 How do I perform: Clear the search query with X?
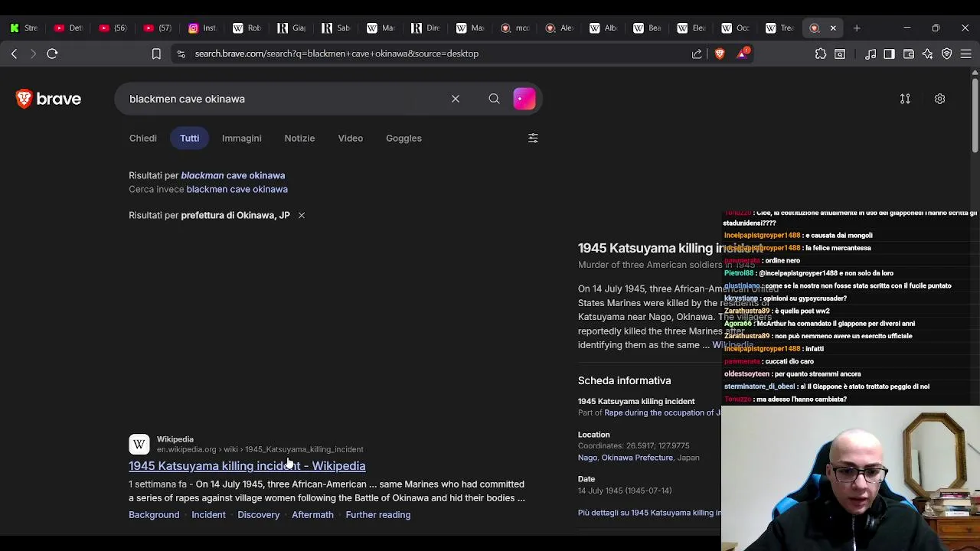pyautogui.click(x=456, y=99)
